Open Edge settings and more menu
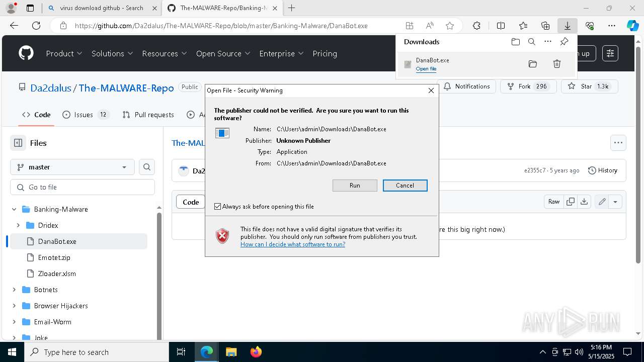Screen dimensions: 644x362 [612, 26]
